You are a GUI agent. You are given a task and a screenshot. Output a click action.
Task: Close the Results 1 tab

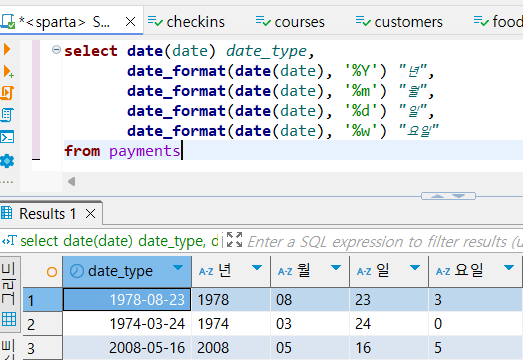90,214
